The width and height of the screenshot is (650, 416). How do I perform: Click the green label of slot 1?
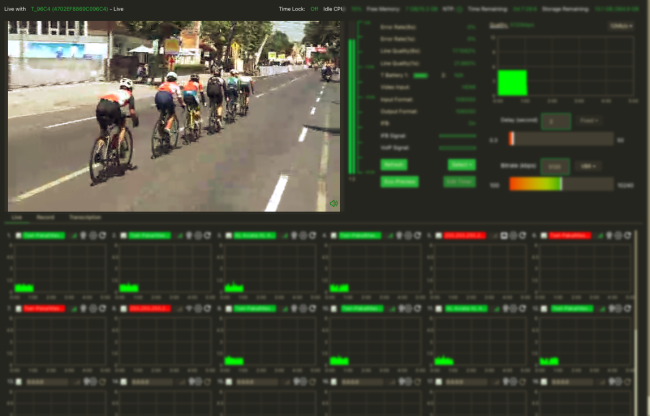pyautogui.click(x=44, y=235)
